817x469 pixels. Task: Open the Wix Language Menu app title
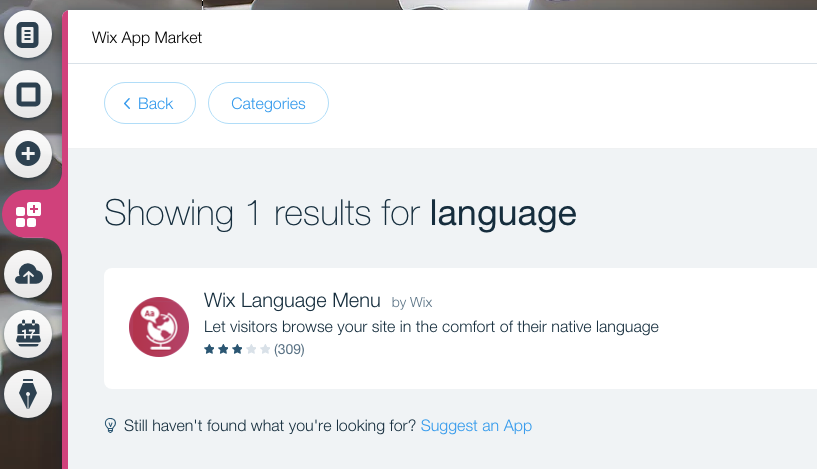[x=292, y=300]
